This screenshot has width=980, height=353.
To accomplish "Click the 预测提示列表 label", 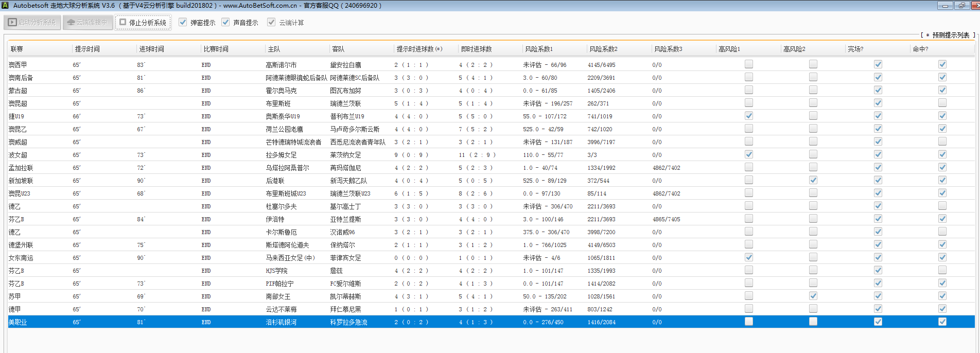I will [950, 35].
